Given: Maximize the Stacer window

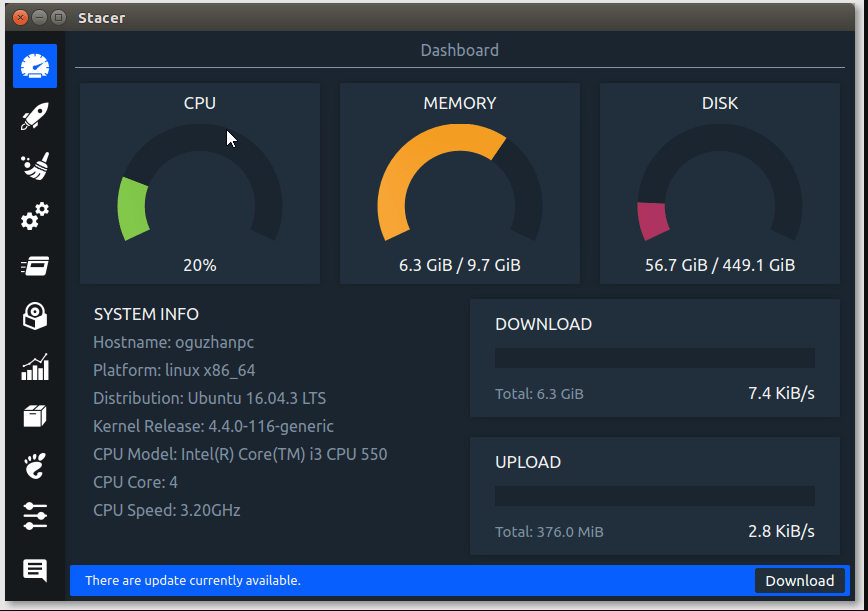Looking at the screenshot, I should [x=58, y=18].
